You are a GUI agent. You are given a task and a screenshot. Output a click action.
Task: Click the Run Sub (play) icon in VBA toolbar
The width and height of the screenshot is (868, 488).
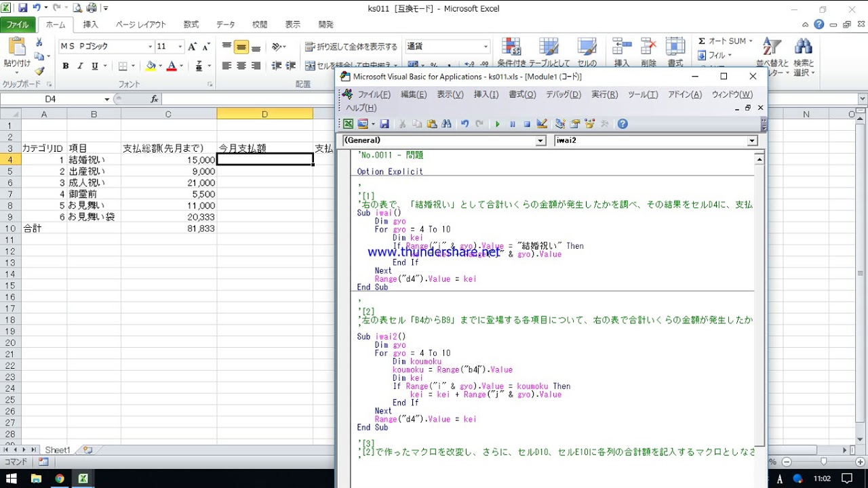click(498, 124)
